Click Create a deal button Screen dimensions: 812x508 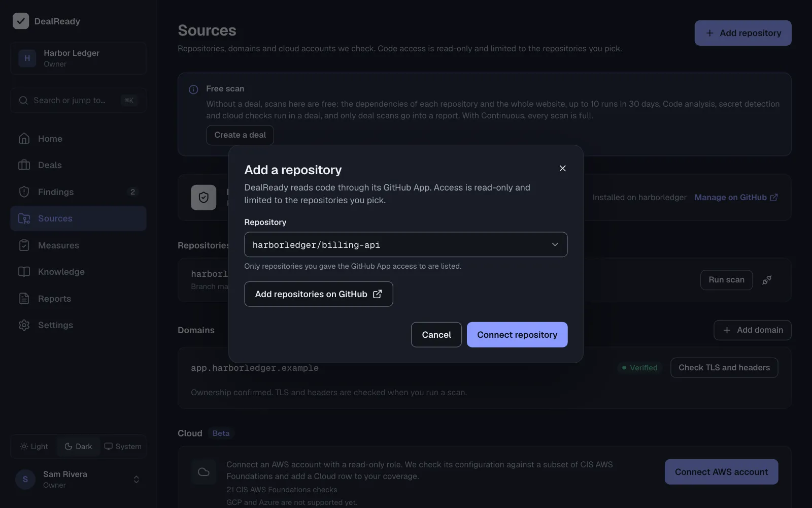click(x=240, y=135)
